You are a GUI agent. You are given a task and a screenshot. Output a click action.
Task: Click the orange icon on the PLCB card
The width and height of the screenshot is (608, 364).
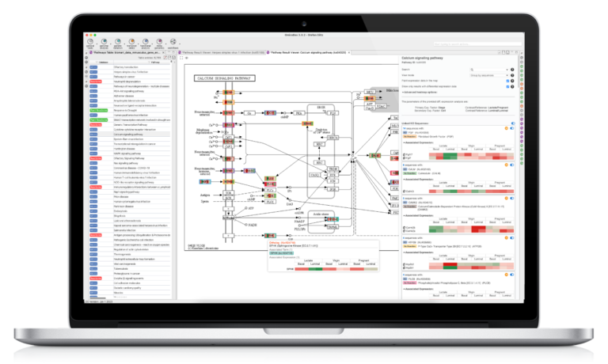click(507, 275)
